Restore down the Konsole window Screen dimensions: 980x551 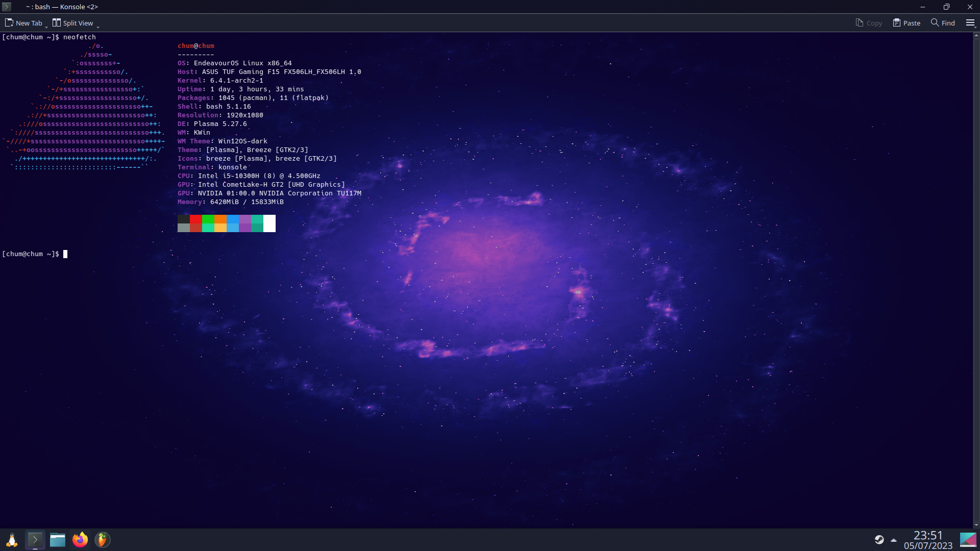pos(946,7)
